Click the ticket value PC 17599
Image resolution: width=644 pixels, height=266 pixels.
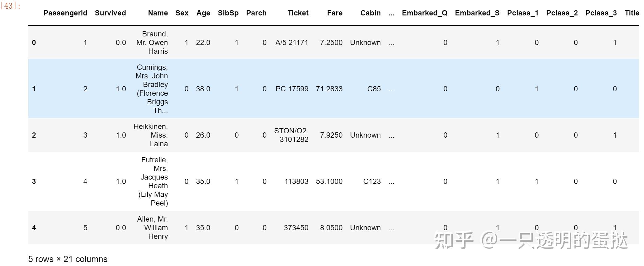[292, 89]
